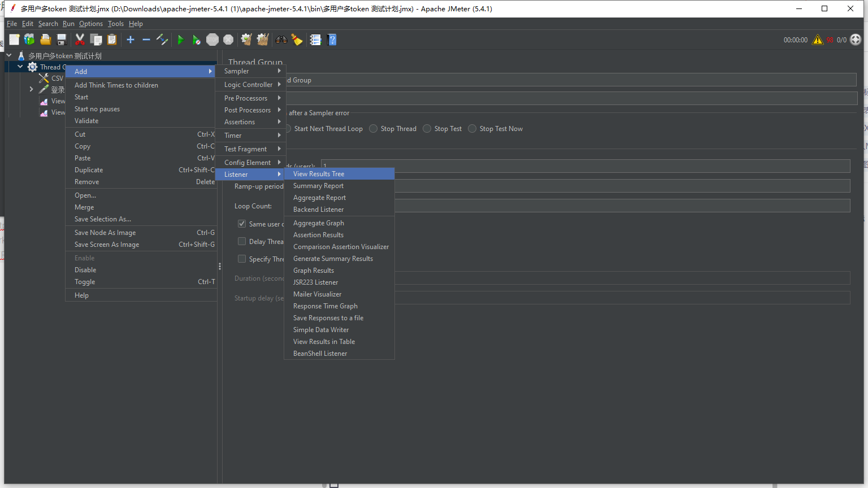Click the test plan flask icon in tree

coord(21,56)
